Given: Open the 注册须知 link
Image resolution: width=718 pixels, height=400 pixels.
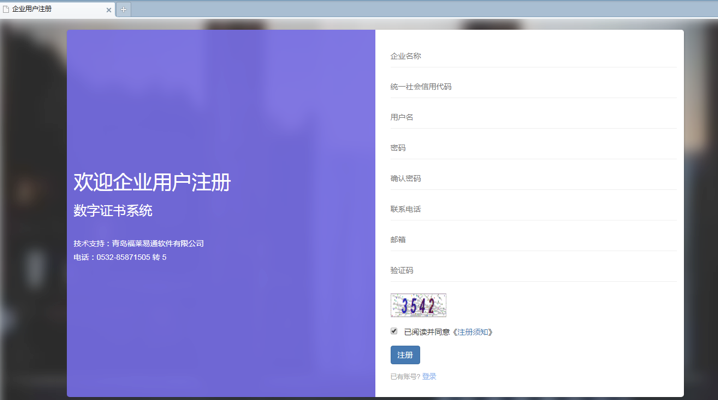Looking at the screenshot, I should point(473,332).
